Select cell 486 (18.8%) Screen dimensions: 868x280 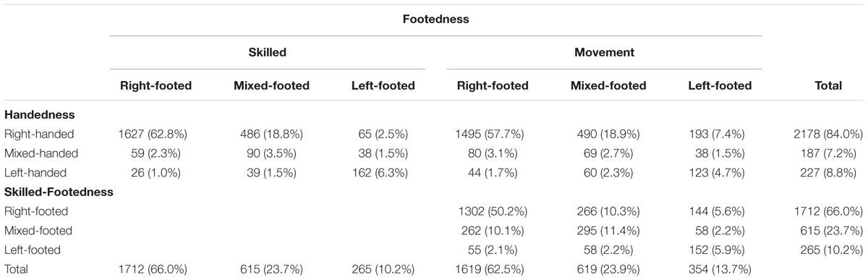271,134
